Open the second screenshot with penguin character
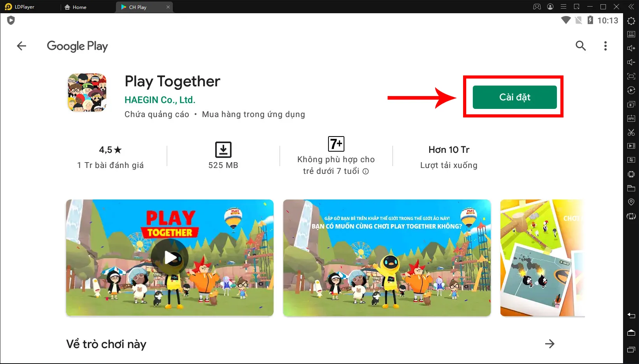The image size is (639, 364). 387,257
